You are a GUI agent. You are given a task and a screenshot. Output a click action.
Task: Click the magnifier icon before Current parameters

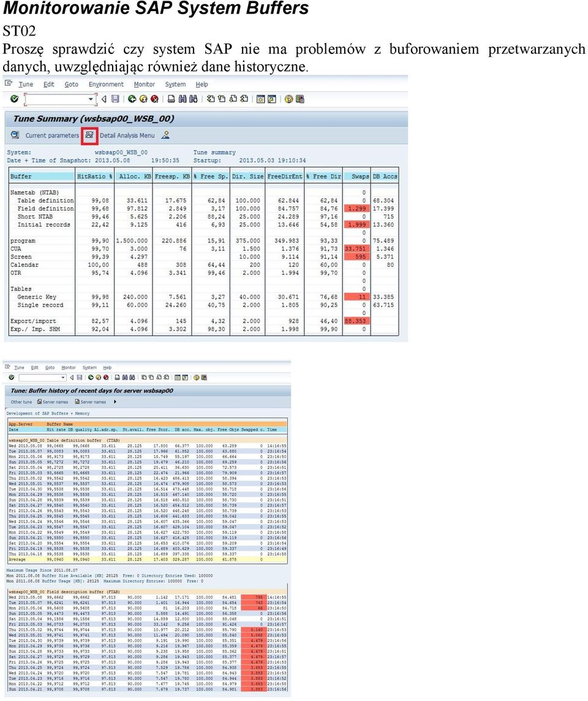(x=15, y=135)
